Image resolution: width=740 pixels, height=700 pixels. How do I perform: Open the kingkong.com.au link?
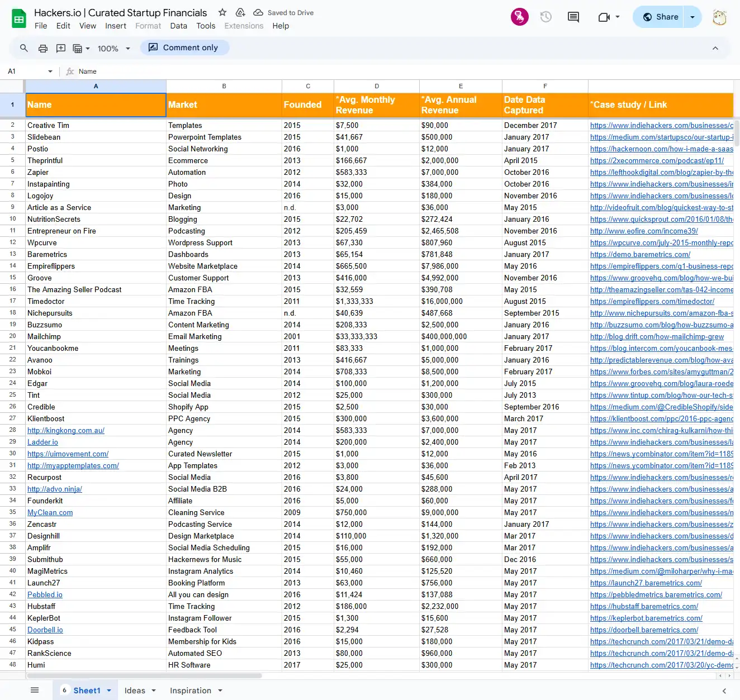coord(66,431)
